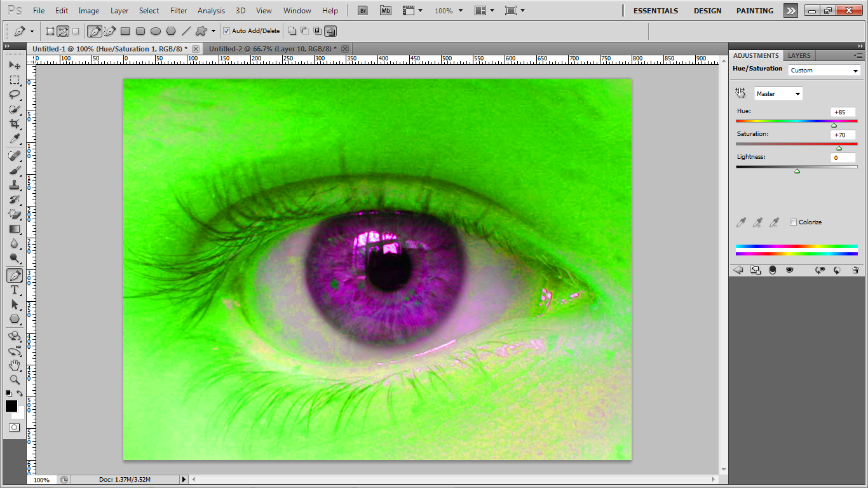
Task: Select the Freeform Pen option in options bar
Action: pyautogui.click(x=110, y=30)
